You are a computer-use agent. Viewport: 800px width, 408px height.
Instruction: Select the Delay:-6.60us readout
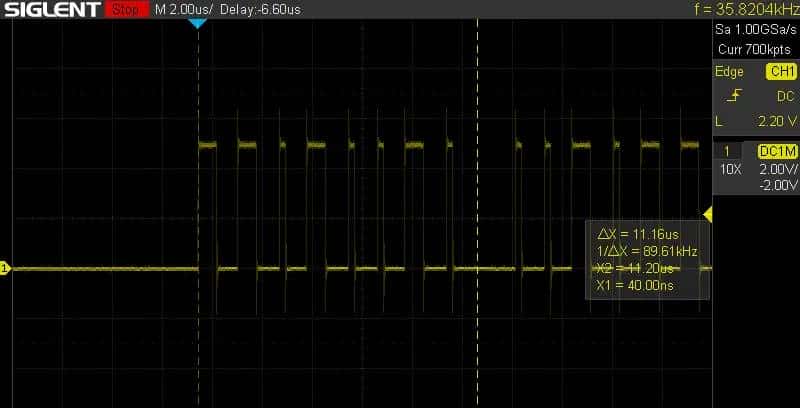click(x=260, y=9)
